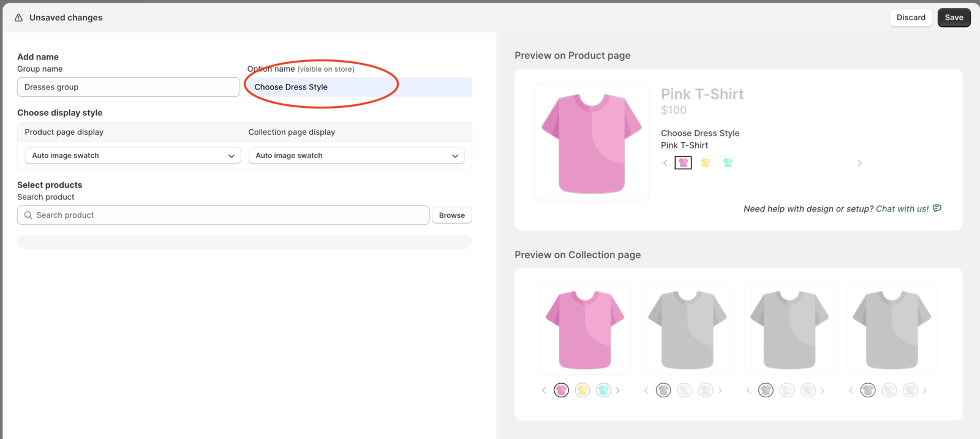Click the Unsaved changes warning icon
This screenshot has height=439, width=980.
tap(18, 18)
